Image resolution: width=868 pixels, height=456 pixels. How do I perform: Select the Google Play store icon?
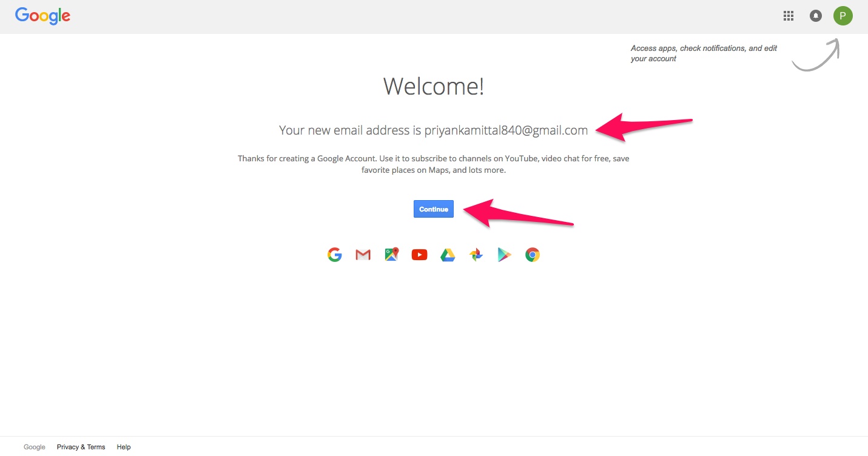(x=504, y=255)
